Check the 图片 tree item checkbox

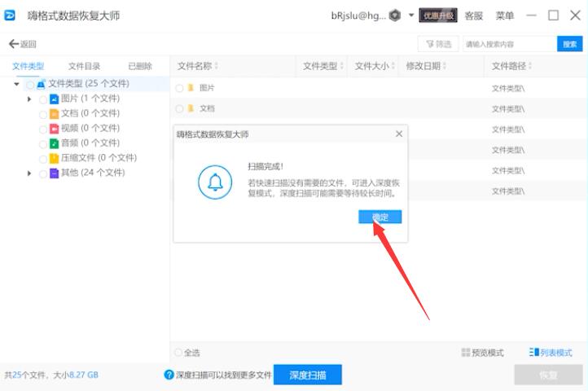(43, 99)
